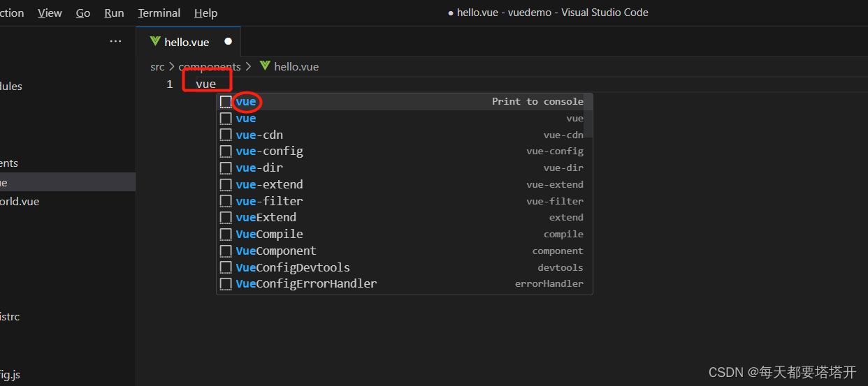Click the snippet icon beside vue-cdn
The height and width of the screenshot is (386, 868).
point(226,135)
